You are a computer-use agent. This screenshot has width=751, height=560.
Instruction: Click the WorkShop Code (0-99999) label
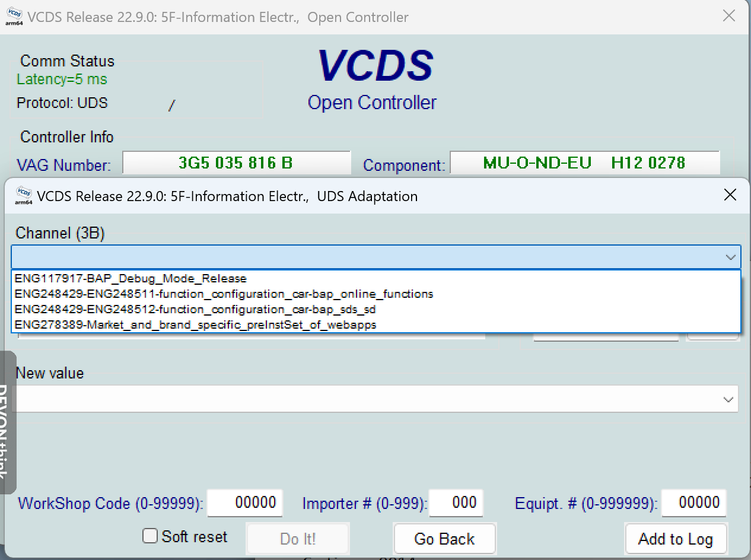point(111,504)
